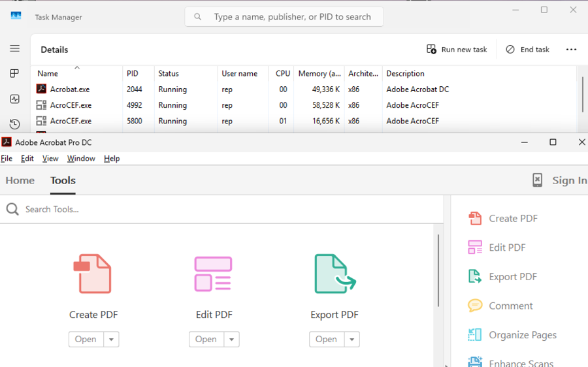Image resolution: width=588 pixels, height=367 pixels.
Task: Open the Window menu in Acrobat
Action: coord(81,159)
